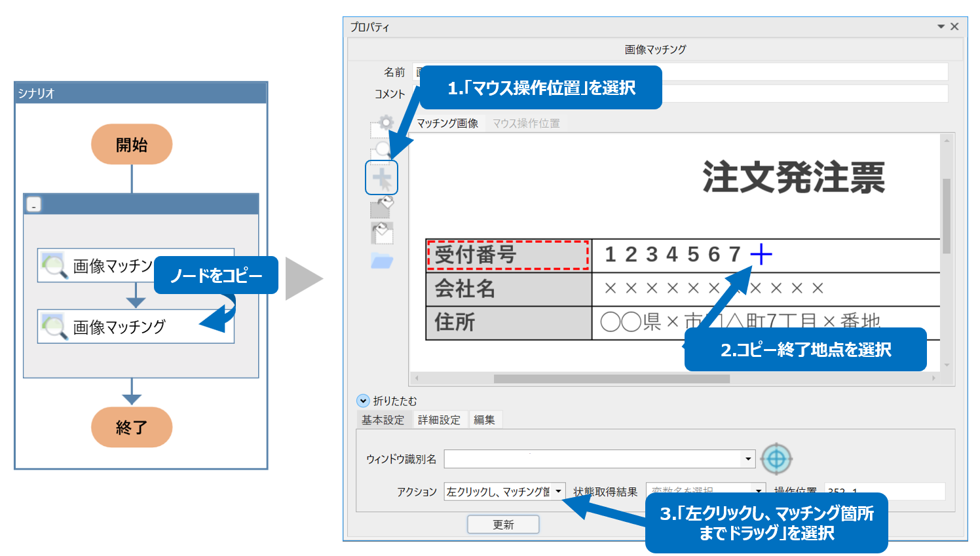This screenshot has height=556, width=980.
Task: Open the 詳細設定 tab
Action: [x=439, y=420]
